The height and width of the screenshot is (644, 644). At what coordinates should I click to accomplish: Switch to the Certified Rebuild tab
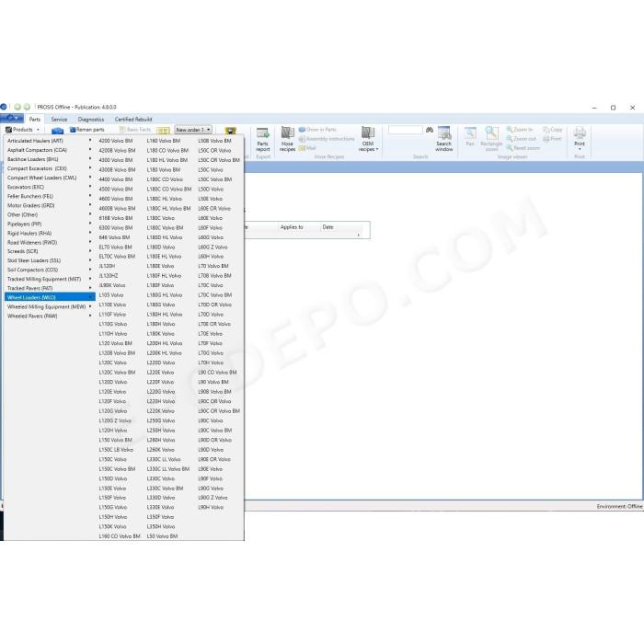133,119
